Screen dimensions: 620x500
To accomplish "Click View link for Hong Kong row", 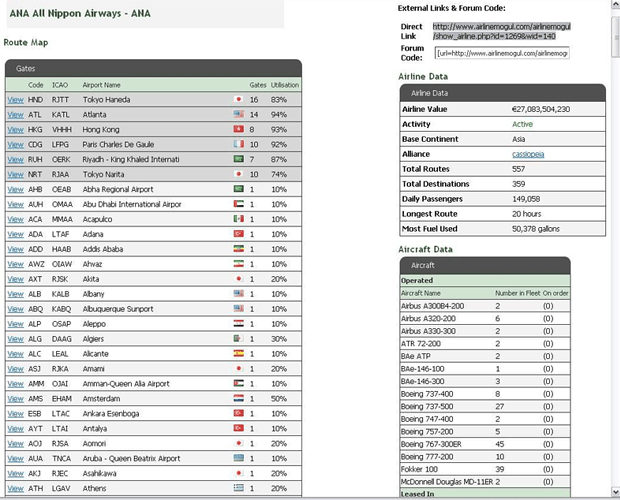I will click(x=15, y=130).
